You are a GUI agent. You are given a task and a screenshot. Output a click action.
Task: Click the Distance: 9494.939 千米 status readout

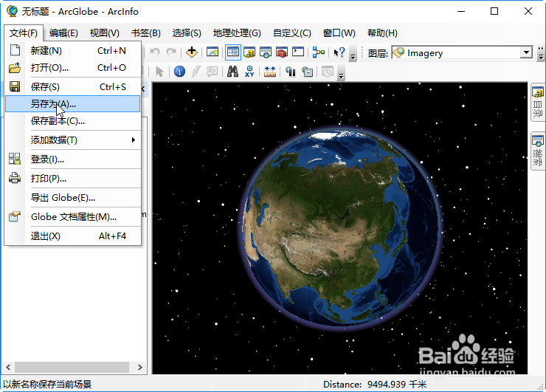click(x=375, y=385)
